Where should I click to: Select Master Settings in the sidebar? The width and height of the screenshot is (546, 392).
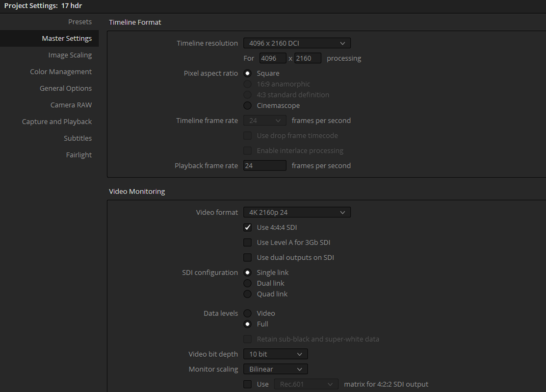pyautogui.click(x=50, y=38)
